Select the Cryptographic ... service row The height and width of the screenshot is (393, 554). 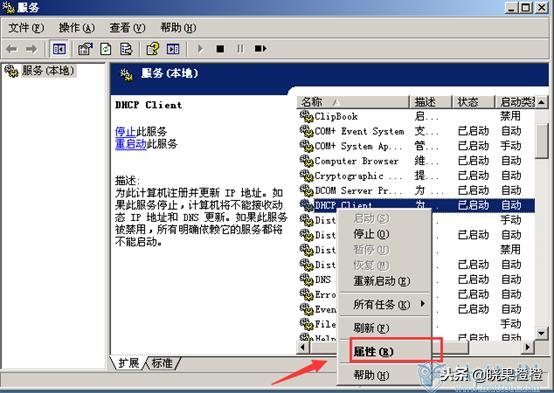point(416,176)
